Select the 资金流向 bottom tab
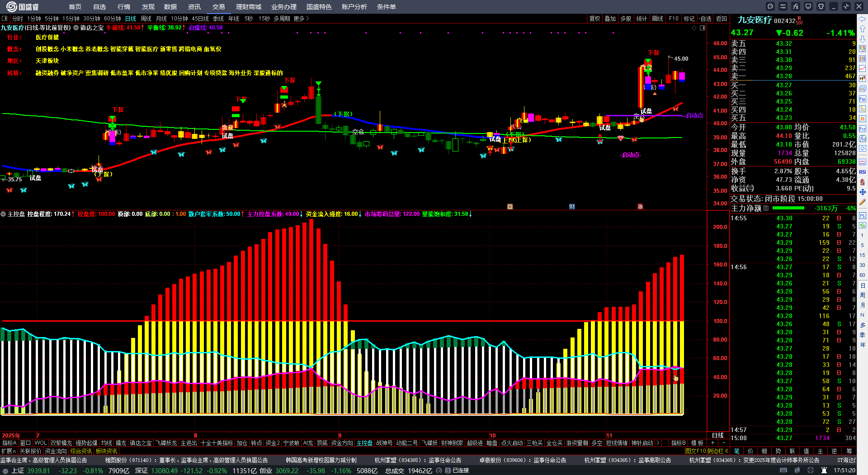868x475 pixels. coord(56,451)
